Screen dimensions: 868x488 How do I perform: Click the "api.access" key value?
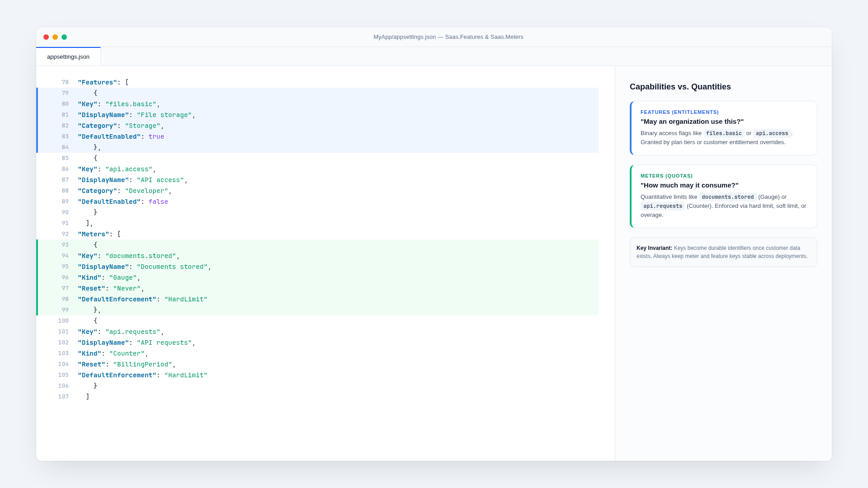[x=129, y=169]
